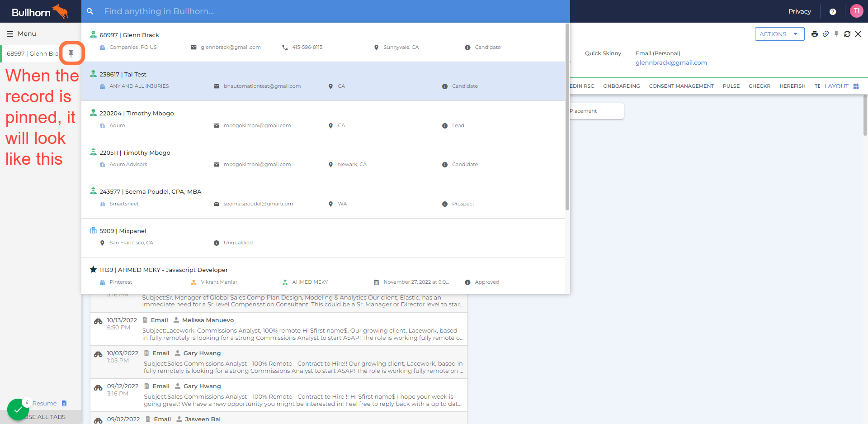The width and height of the screenshot is (868, 424).
Task: Click binoculars icon on 10/13/2022 email
Action: [x=98, y=321]
